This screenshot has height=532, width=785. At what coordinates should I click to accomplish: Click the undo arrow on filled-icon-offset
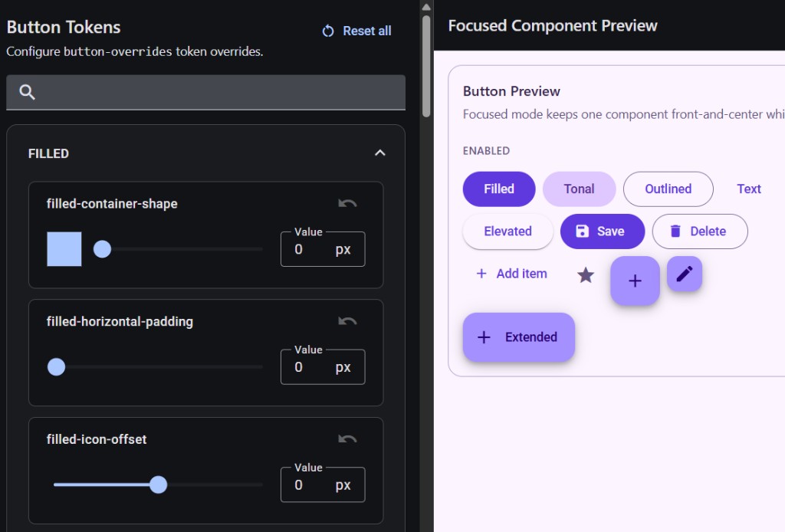pyautogui.click(x=347, y=438)
